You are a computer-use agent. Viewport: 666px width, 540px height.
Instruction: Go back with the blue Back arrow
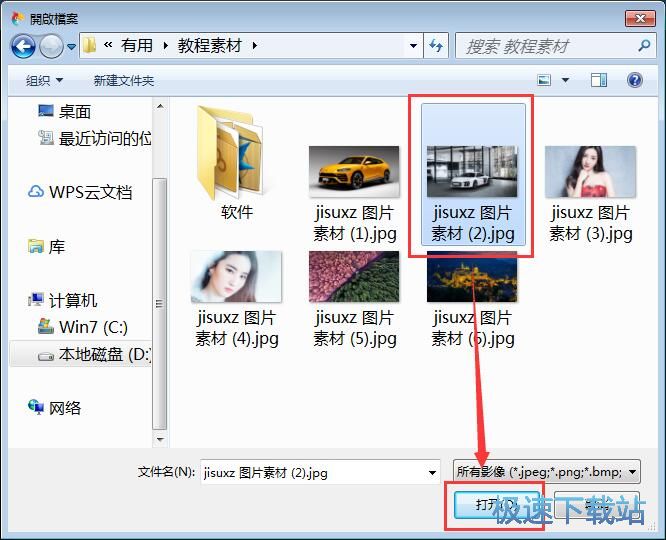coord(23,46)
